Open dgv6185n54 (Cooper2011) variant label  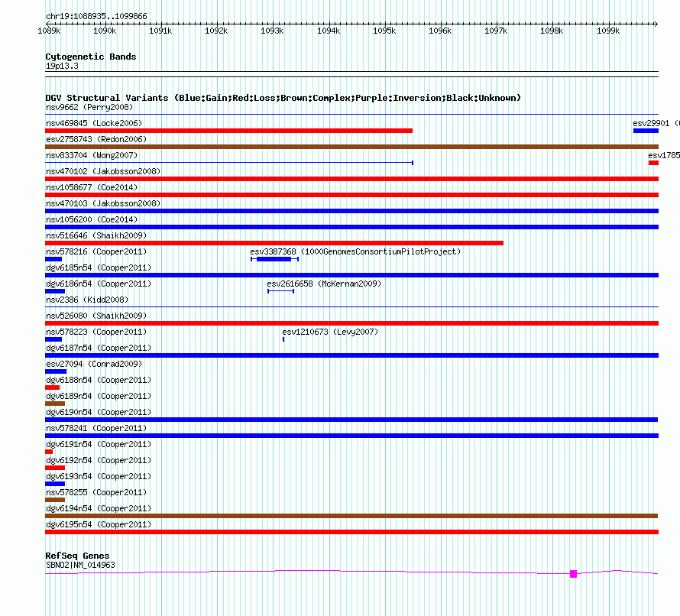coord(99,267)
